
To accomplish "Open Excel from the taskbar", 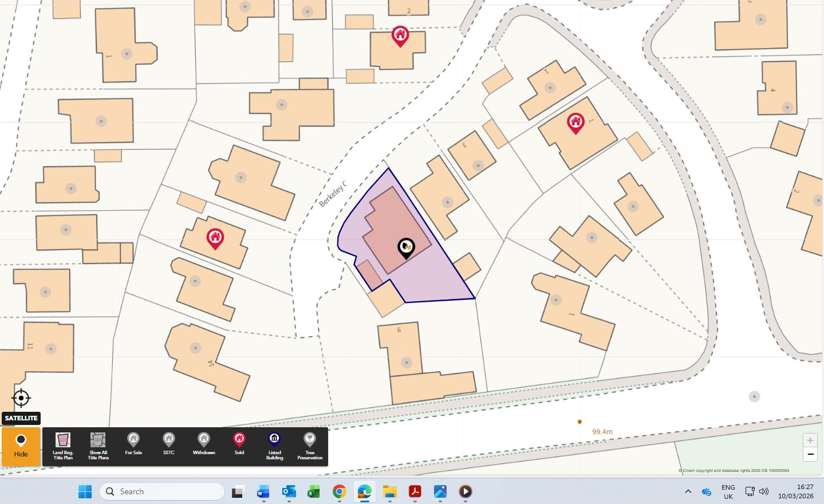I will click(314, 491).
